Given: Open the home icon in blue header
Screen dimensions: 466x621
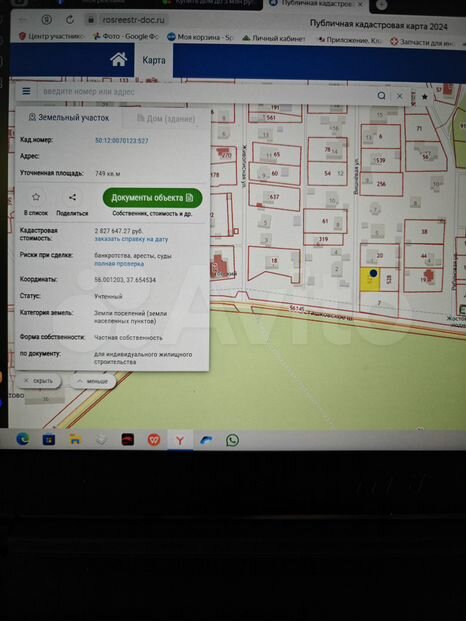Looking at the screenshot, I should pyautogui.click(x=118, y=60).
